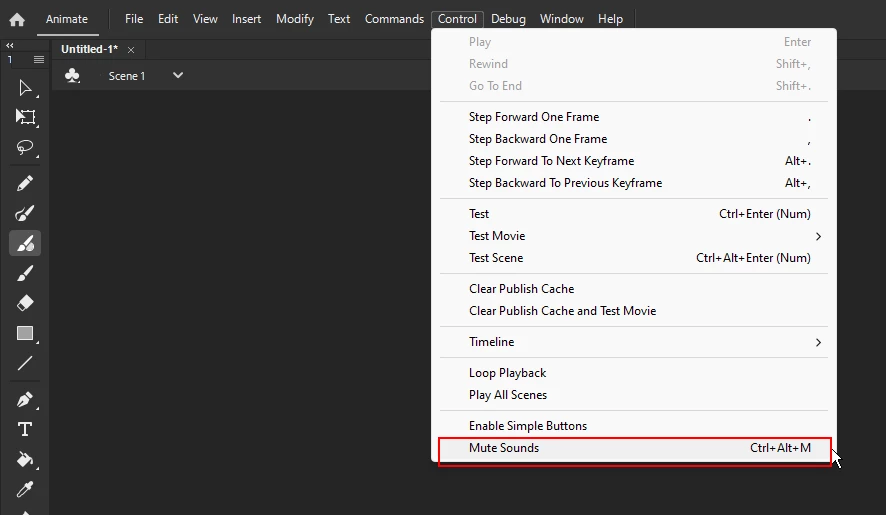Viewport: 886px width, 515px height.
Task: Toggle Enable Simple Buttons option
Action: pyautogui.click(x=633, y=426)
